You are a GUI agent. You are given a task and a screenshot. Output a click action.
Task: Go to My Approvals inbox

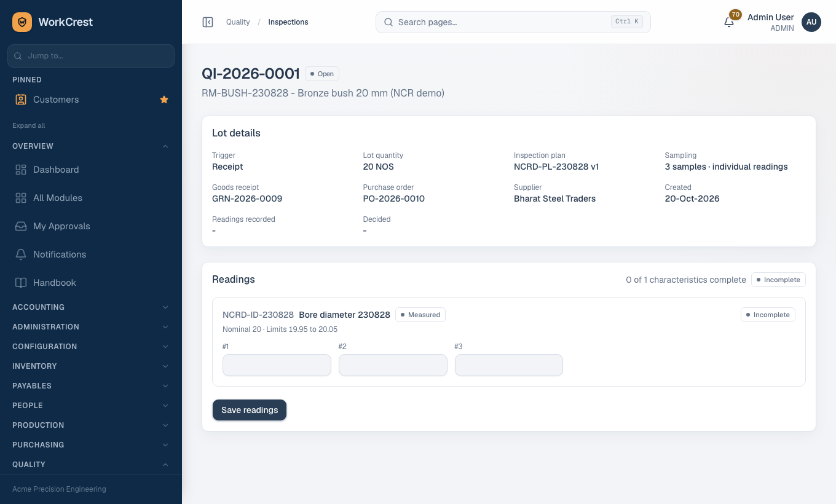[91, 226]
